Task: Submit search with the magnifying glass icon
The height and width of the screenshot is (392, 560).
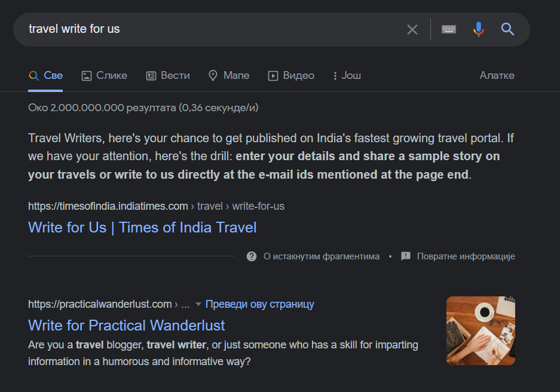Action: (x=507, y=29)
